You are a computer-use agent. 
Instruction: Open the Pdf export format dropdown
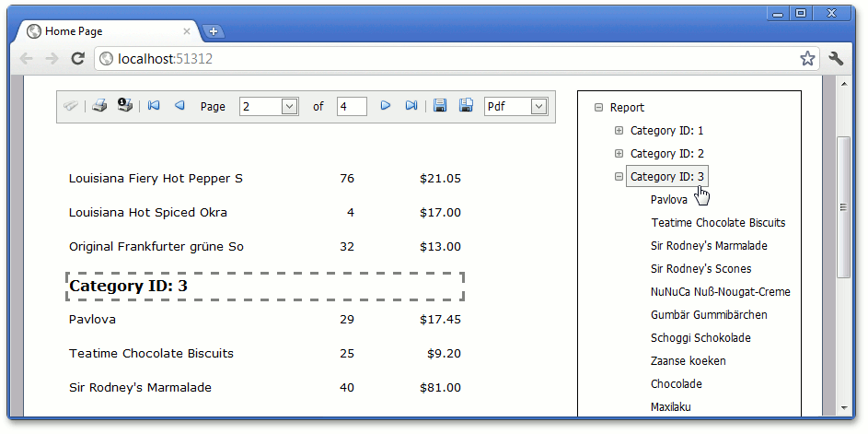point(538,107)
